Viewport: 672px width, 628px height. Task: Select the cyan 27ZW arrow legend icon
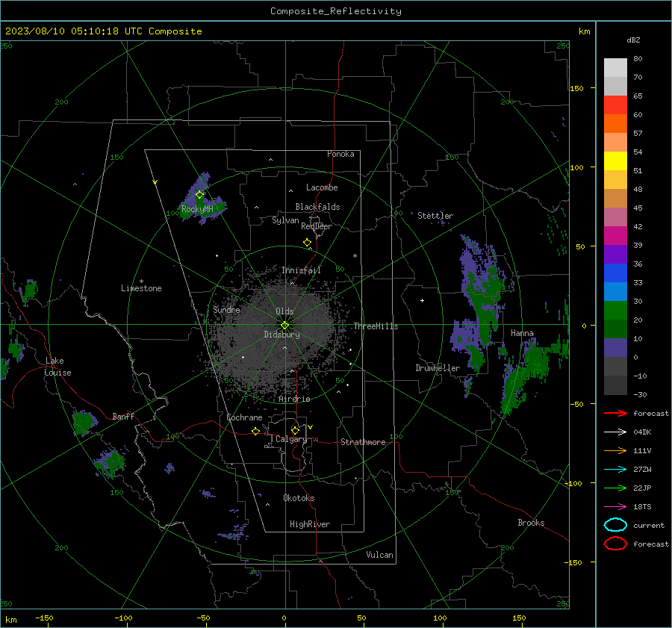tap(615, 470)
